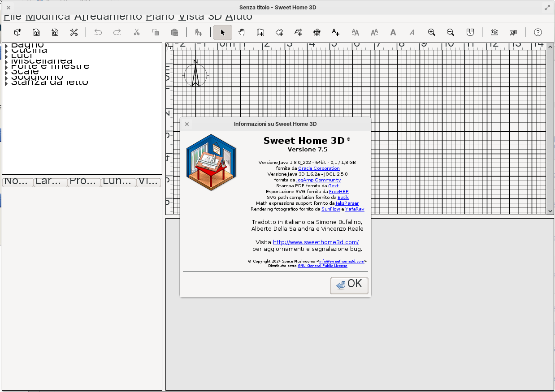
Task: Open the Modifica menu
Action: [48, 17]
